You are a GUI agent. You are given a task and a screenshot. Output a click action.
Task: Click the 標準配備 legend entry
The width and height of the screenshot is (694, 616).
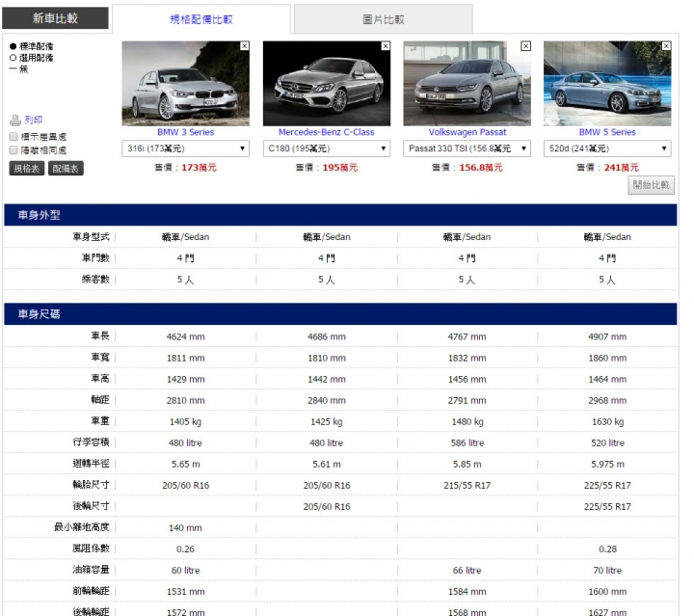32,46
